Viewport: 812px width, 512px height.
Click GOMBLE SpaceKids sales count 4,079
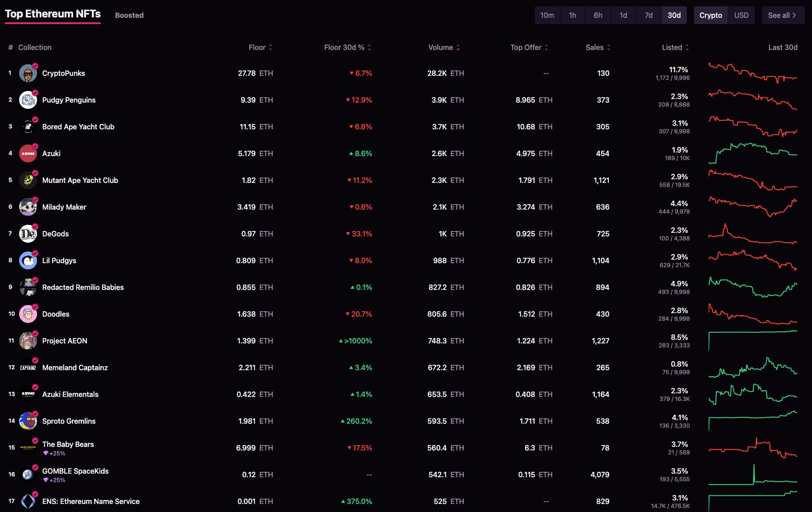point(600,475)
